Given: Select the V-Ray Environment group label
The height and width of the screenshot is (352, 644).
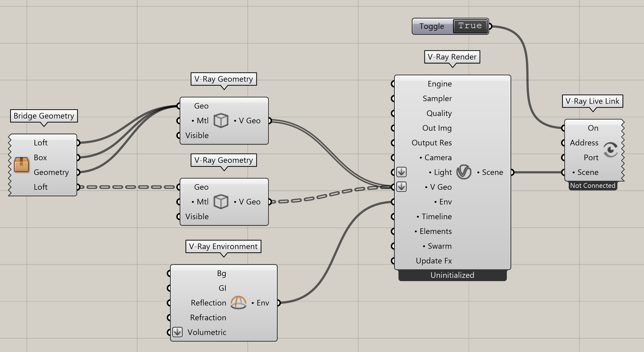Looking at the screenshot, I should click(x=223, y=246).
